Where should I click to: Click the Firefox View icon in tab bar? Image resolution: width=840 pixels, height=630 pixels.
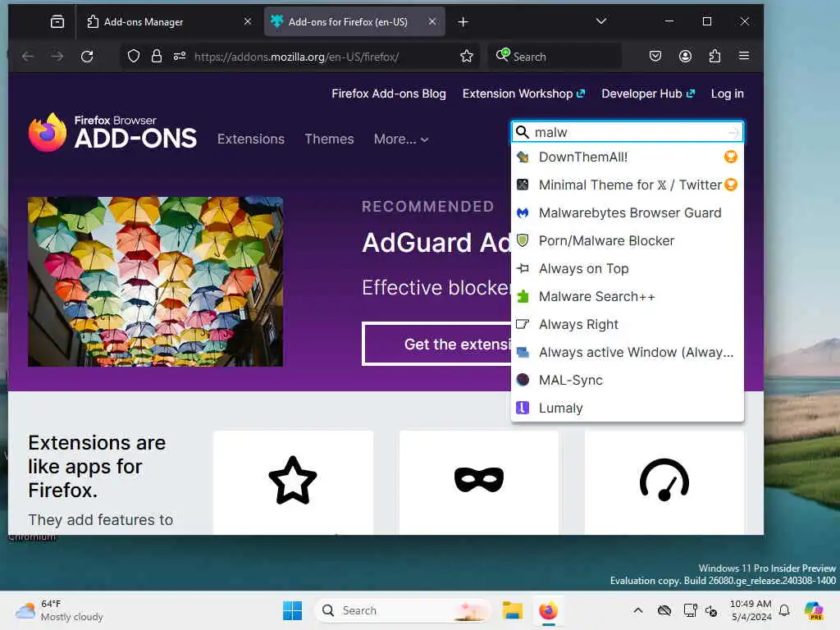click(x=57, y=21)
